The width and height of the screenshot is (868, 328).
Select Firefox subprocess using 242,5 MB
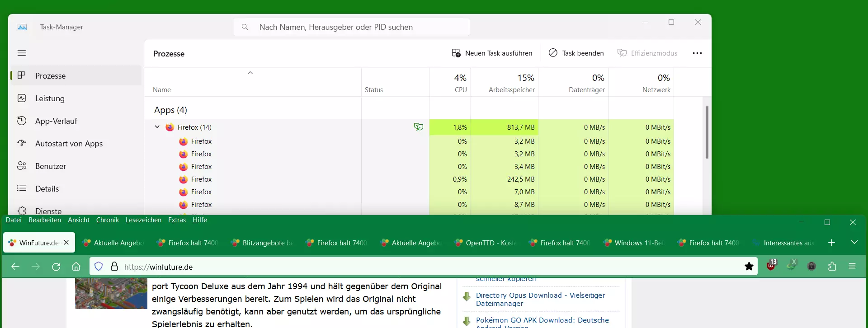[x=409, y=179]
